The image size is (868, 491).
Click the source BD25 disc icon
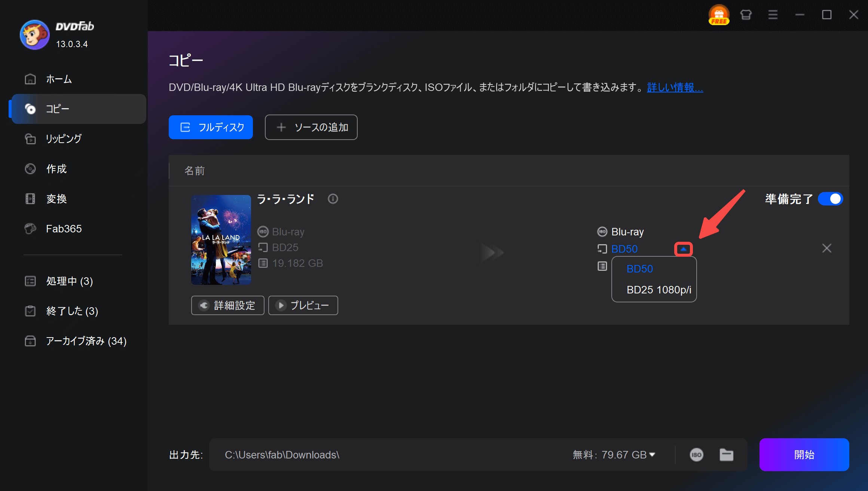tap(263, 247)
